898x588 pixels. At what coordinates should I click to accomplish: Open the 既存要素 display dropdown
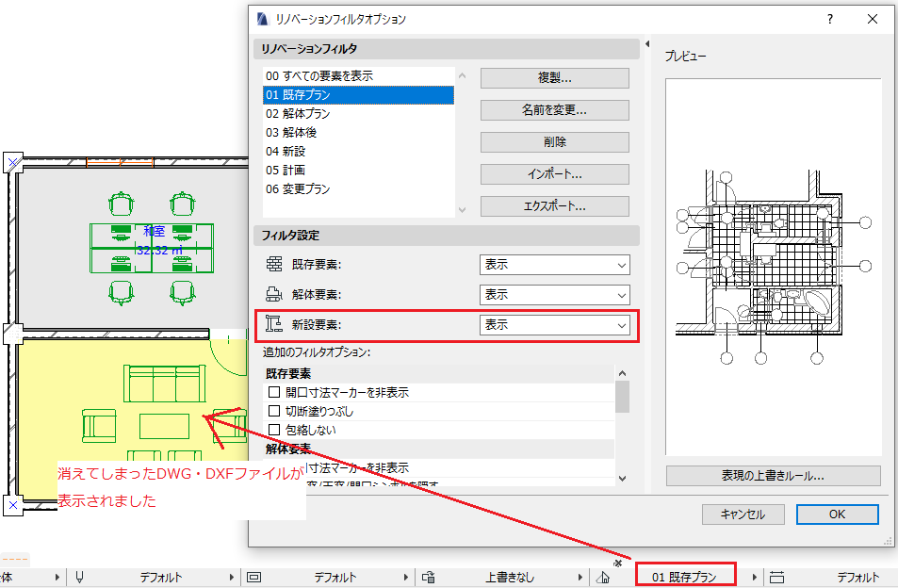click(x=554, y=265)
